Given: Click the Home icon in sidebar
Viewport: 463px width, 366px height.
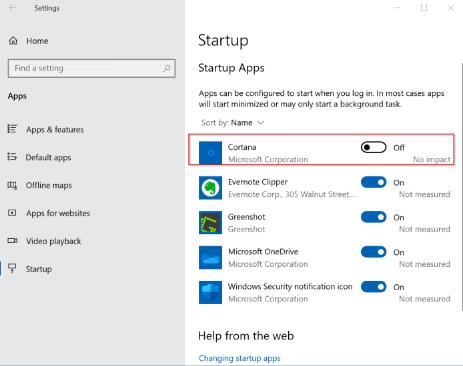Looking at the screenshot, I should tap(13, 41).
